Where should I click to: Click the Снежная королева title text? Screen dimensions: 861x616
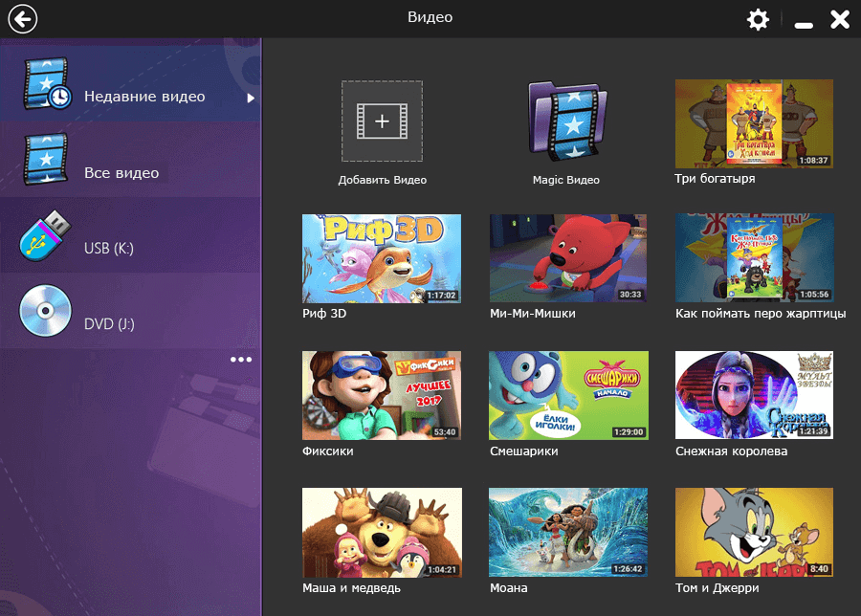coord(732,451)
